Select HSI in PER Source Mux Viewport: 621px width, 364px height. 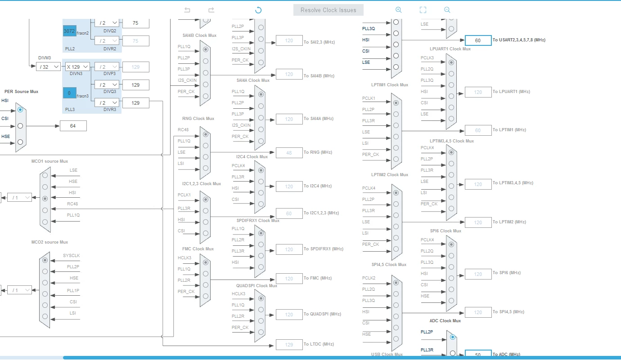(20, 110)
